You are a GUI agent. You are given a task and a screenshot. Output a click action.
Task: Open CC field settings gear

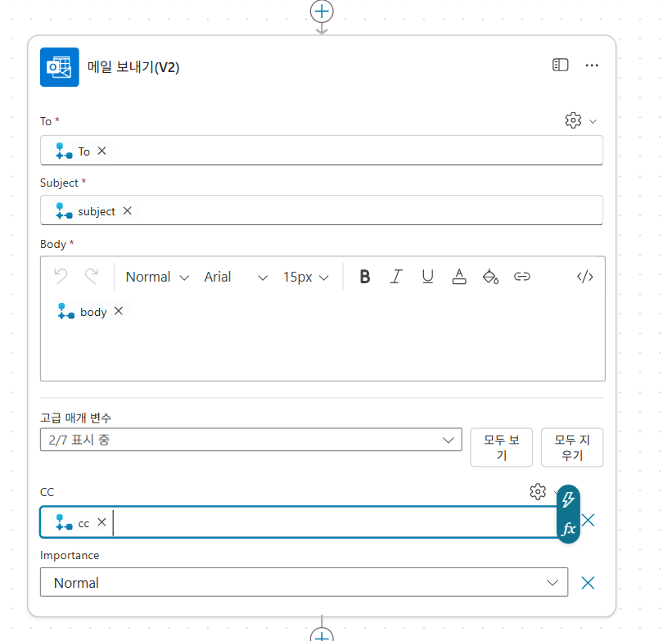538,492
